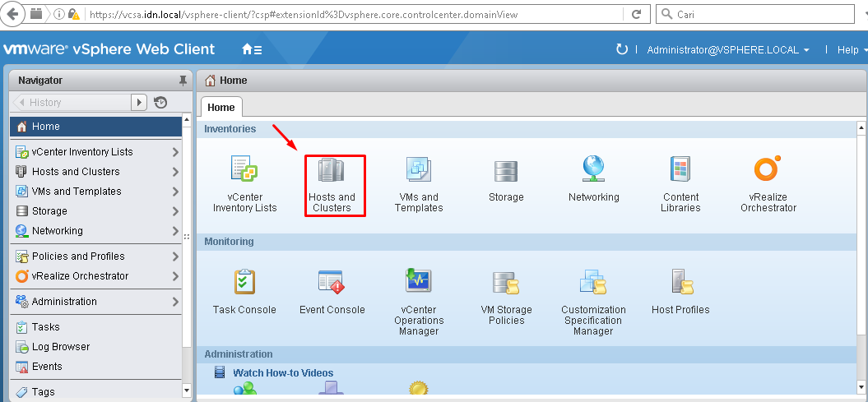868x402 pixels.
Task: Click the site info icon in address bar
Action: (x=59, y=14)
